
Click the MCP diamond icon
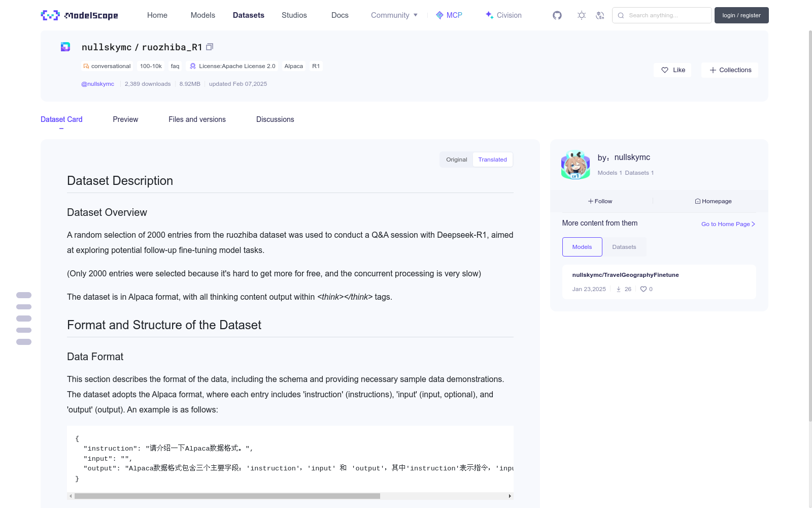point(439,15)
